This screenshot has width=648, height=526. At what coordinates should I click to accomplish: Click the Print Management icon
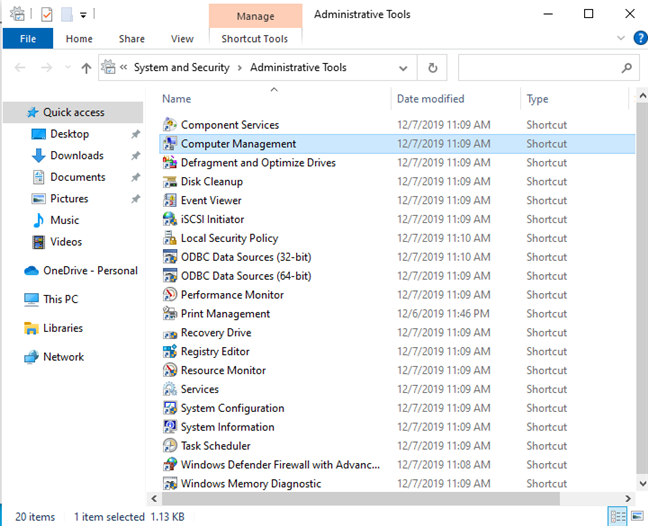pos(169,314)
